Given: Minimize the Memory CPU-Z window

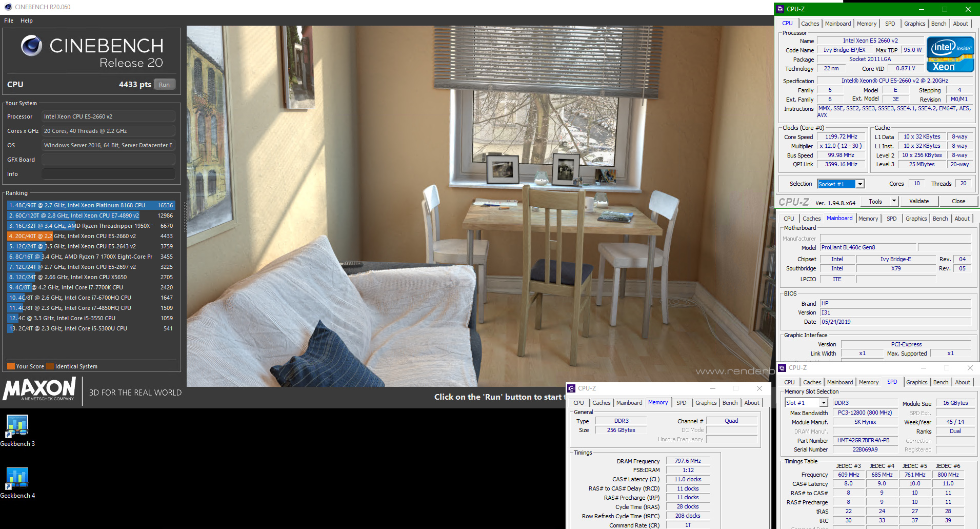Looking at the screenshot, I should point(712,388).
